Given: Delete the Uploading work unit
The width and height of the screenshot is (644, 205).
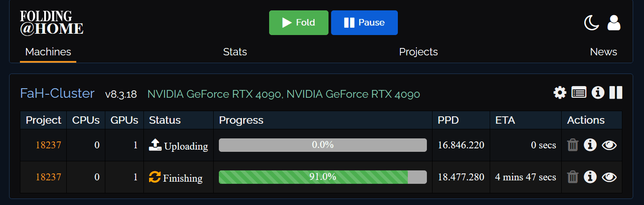Looking at the screenshot, I should (572, 145).
